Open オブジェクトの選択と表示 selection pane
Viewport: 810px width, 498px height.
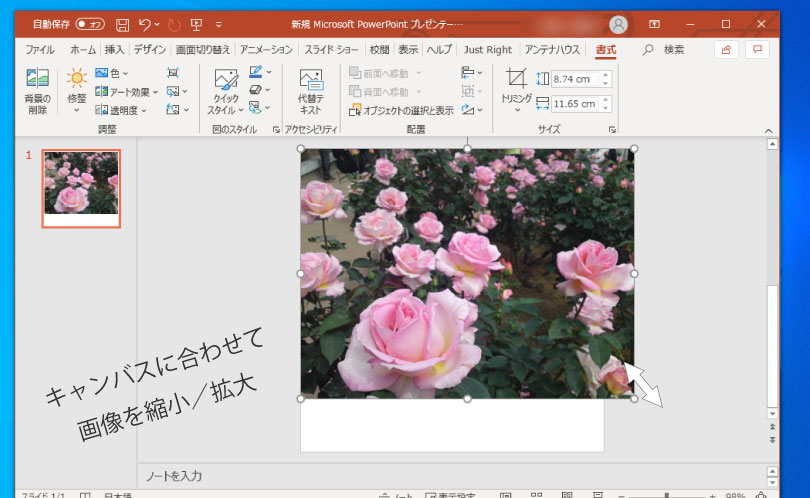(x=401, y=110)
